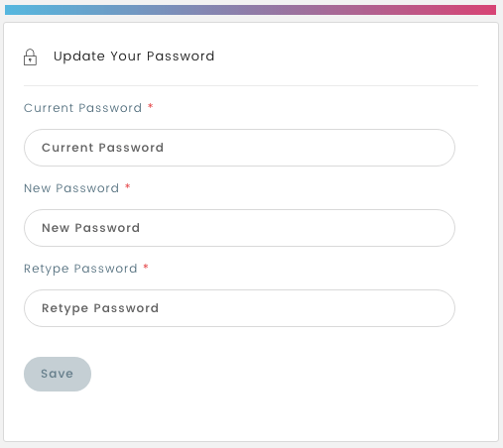Screen dimensions: 503x448
Task: Click the Save button
Action: click(x=58, y=374)
